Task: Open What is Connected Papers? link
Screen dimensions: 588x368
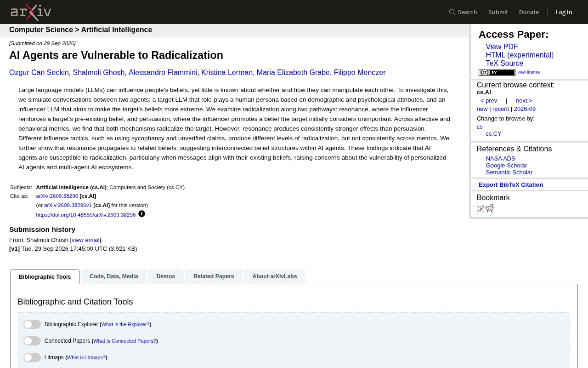Action: click(x=125, y=341)
